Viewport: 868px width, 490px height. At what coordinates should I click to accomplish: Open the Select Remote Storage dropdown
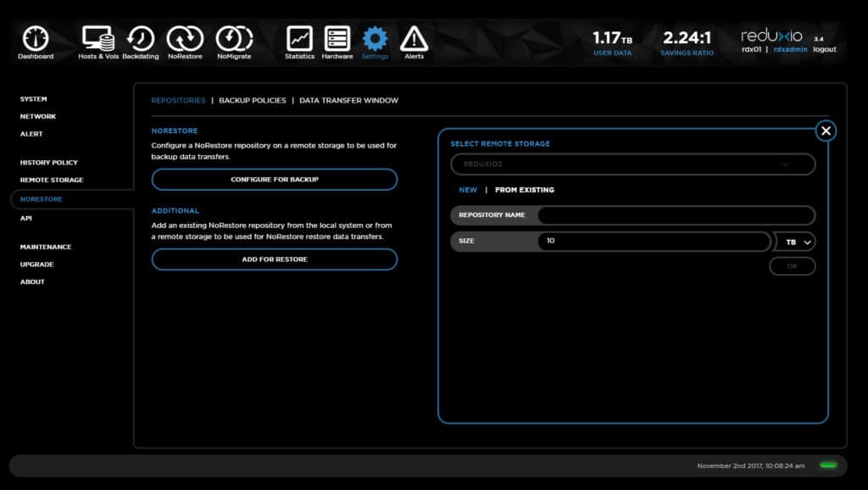[x=632, y=164]
